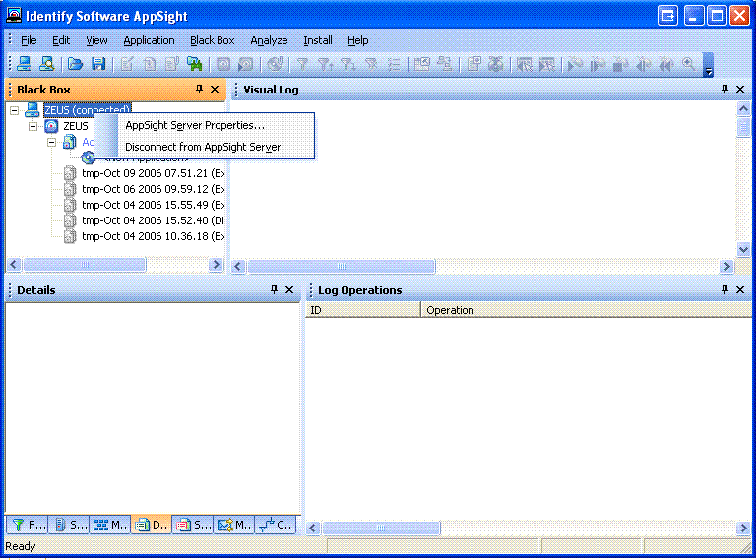Switch to the blue grid 'M..' tab
Screen dimensions: 756x560
109,525
